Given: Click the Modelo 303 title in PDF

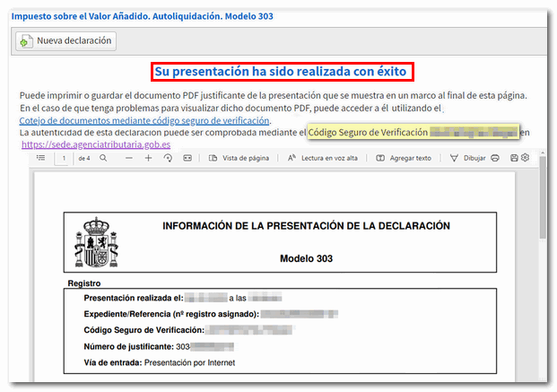Looking at the screenshot, I should (306, 258).
